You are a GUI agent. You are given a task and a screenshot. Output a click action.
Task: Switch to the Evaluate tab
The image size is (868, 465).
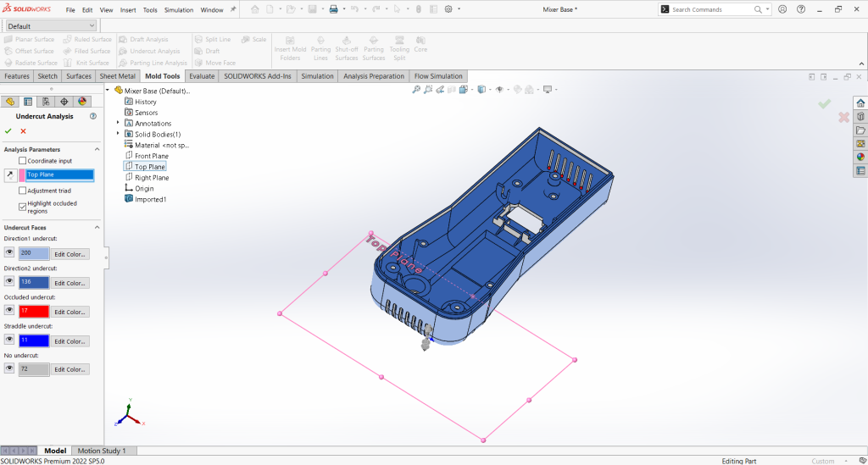point(202,76)
